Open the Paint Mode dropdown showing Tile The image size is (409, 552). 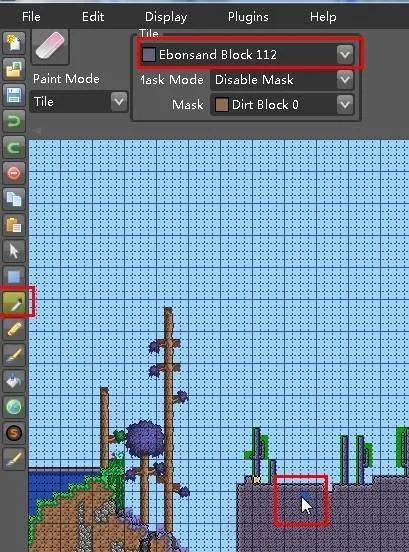coord(78,102)
